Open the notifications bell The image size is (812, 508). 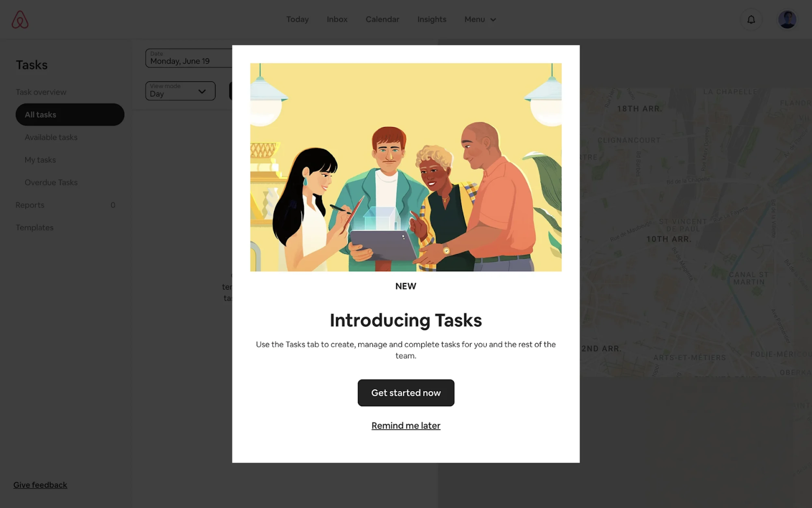tap(751, 19)
